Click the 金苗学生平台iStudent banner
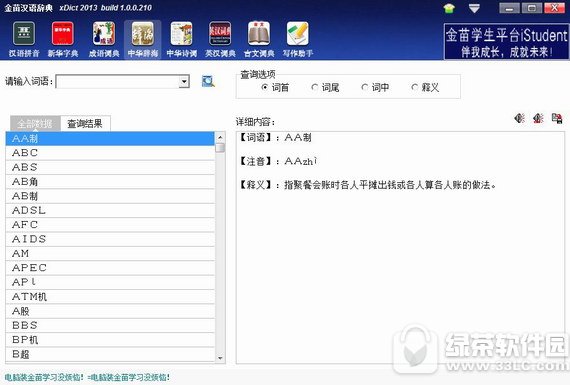570x385 pixels. [x=506, y=41]
